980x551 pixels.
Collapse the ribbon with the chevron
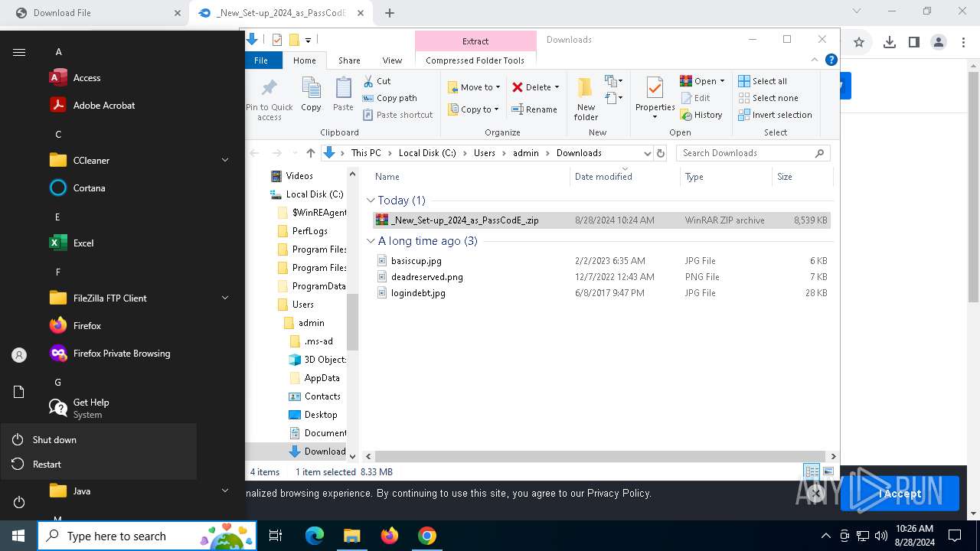pyautogui.click(x=815, y=60)
